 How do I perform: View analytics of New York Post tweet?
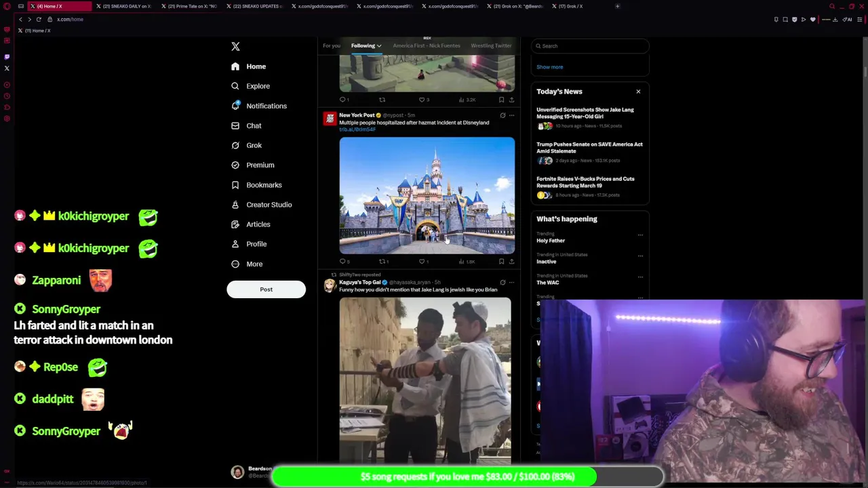467,262
